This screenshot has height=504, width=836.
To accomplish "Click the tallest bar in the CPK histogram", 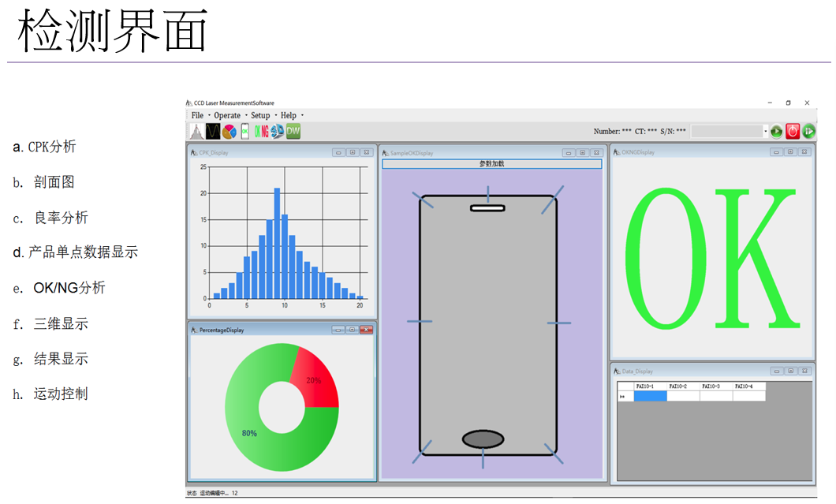I will pos(277,243).
